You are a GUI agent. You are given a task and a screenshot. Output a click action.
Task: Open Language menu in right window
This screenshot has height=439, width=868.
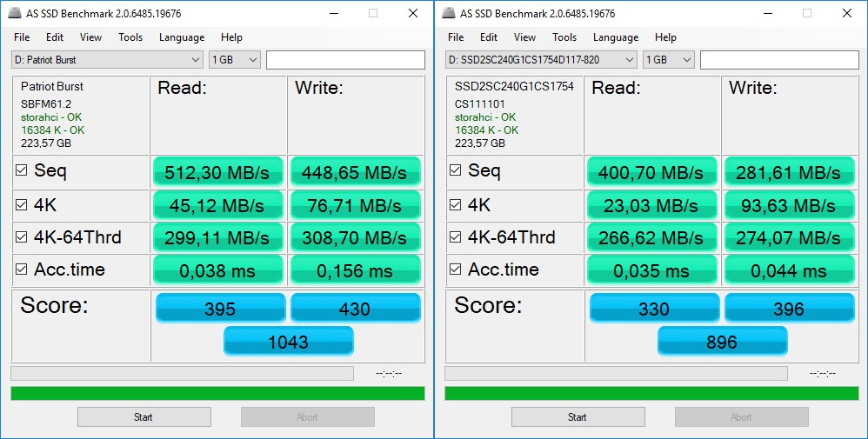click(x=616, y=37)
